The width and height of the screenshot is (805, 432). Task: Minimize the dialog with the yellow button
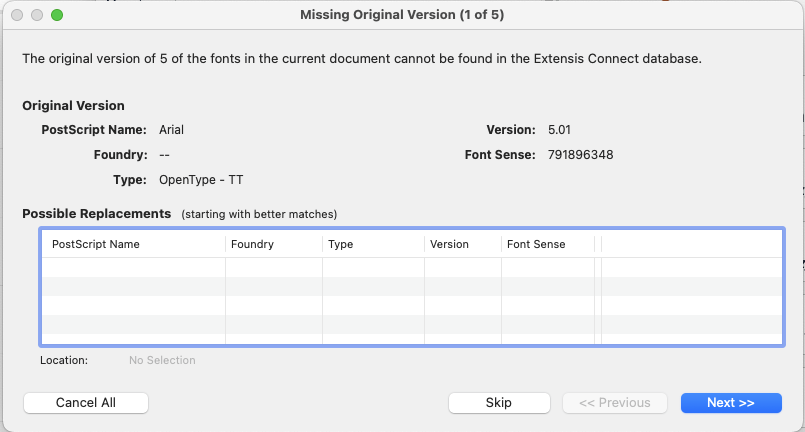(x=37, y=15)
